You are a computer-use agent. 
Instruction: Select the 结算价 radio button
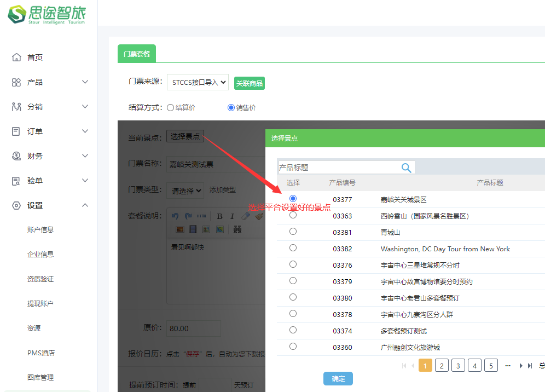pos(170,108)
